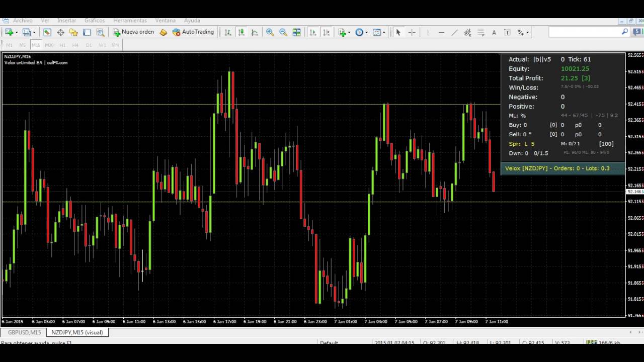Click the Default profile status bar entry
The width and height of the screenshot is (644, 362).
(329, 343)
